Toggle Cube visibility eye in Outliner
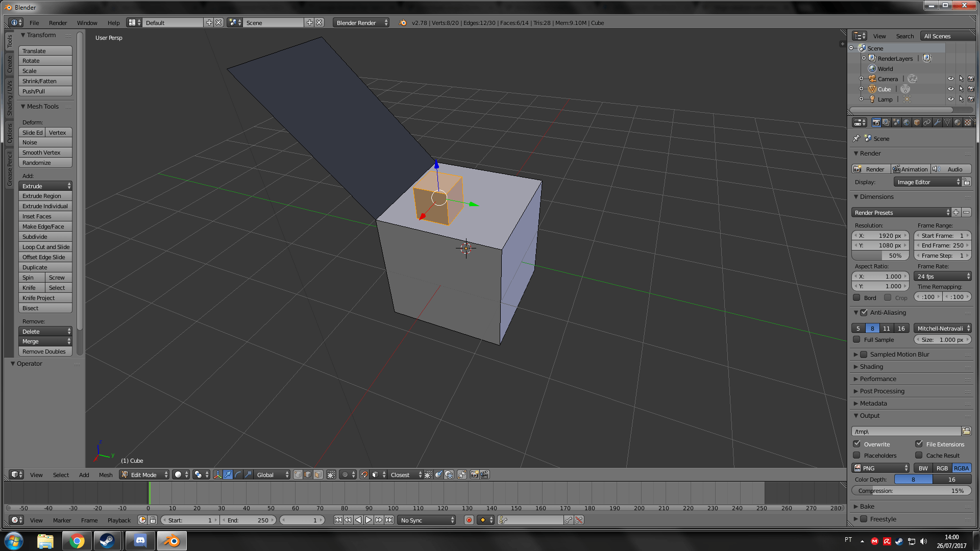Image resolution: width=980 pixels, height=551 pixels. pos(950,88)
